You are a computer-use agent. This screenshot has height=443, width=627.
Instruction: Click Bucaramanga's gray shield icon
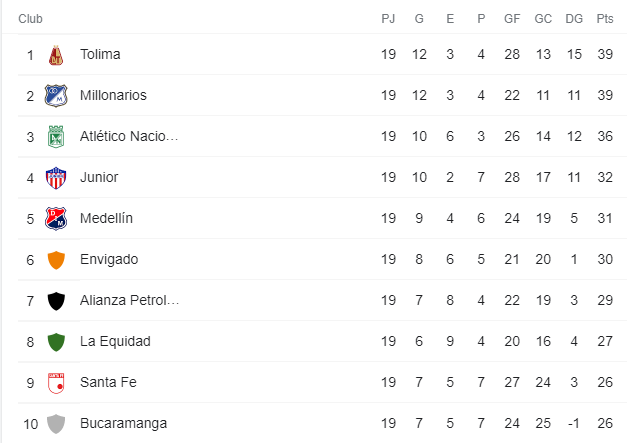pyautogui.click(x=56, y=424)
